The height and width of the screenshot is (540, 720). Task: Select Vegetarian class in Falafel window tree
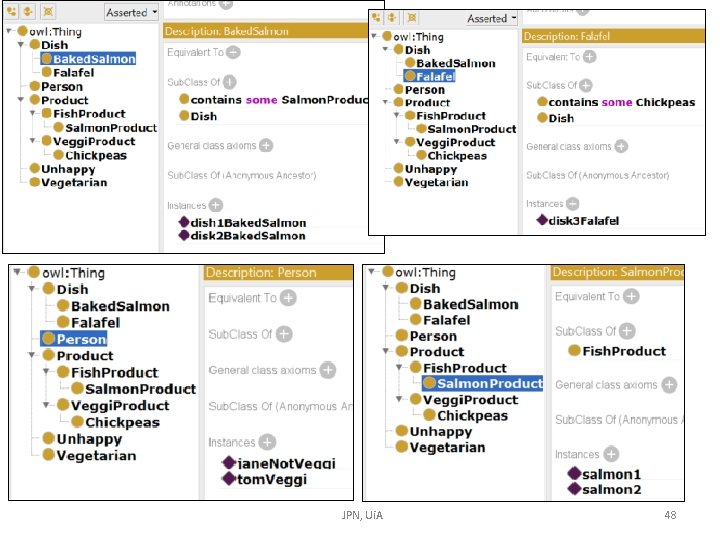(x=431, y=182)
